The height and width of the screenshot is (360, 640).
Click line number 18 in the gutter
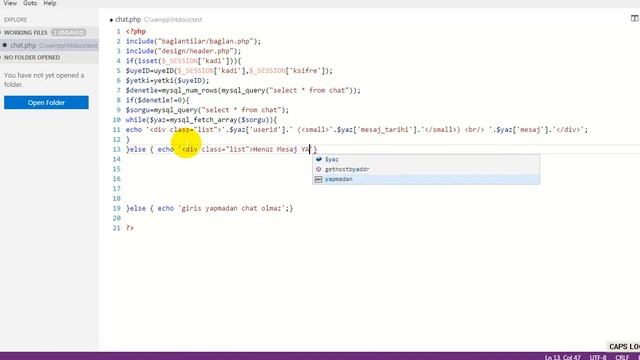click(x=117, y=198)
